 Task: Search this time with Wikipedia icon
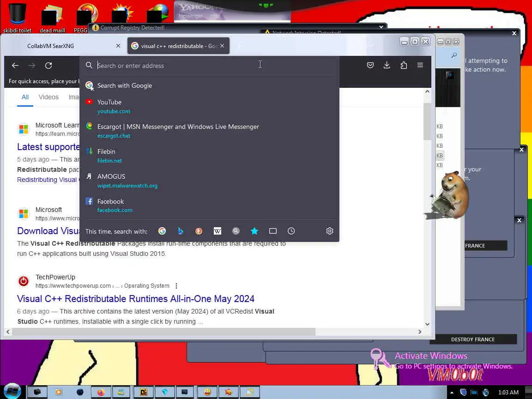tap(218, 231)
